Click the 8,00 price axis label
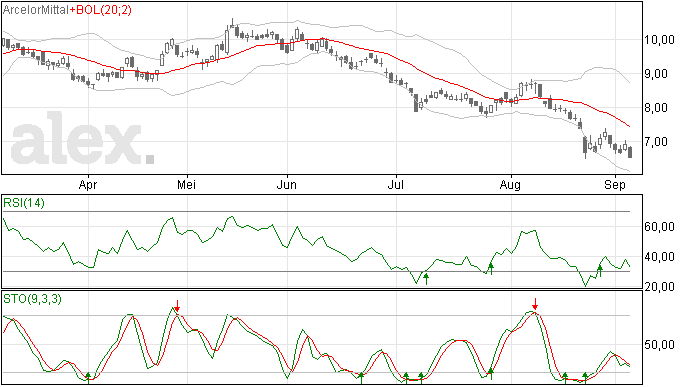This screenshot has height=387, width=690. point(656,108)
